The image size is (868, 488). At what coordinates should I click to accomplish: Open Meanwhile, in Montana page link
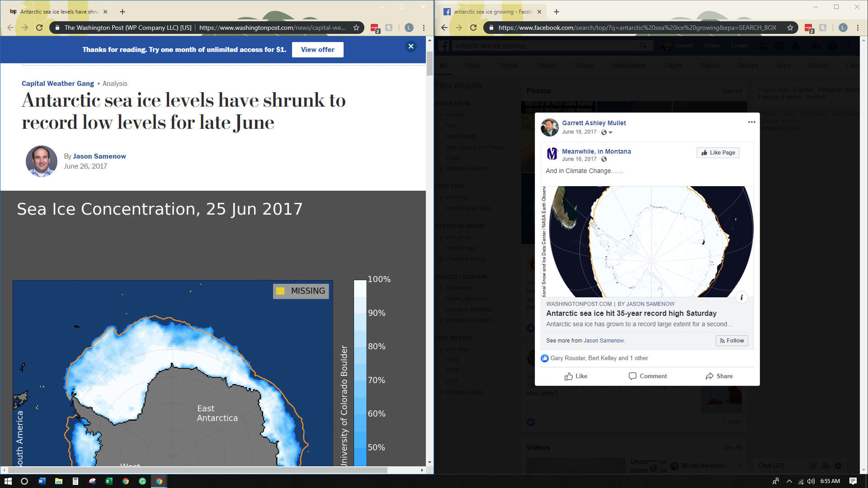[x=596, y=151]
